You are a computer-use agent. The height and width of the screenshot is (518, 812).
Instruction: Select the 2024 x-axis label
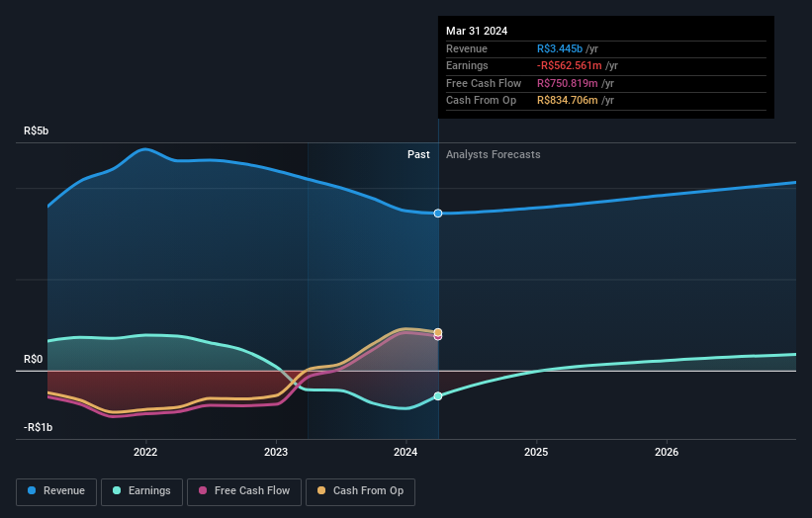pos(406,452)
